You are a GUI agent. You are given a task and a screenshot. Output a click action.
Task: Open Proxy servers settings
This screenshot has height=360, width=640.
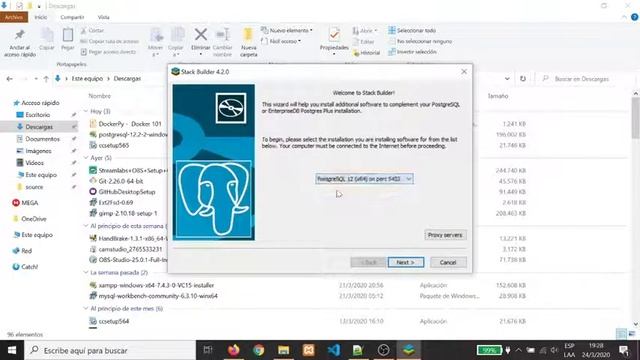445,235
